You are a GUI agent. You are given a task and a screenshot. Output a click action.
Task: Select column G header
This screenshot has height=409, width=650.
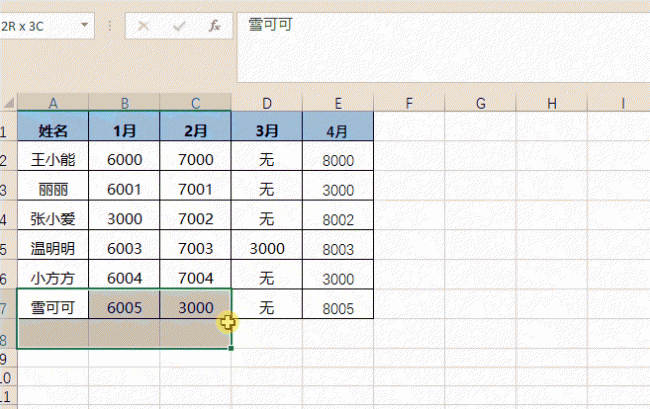480,103
